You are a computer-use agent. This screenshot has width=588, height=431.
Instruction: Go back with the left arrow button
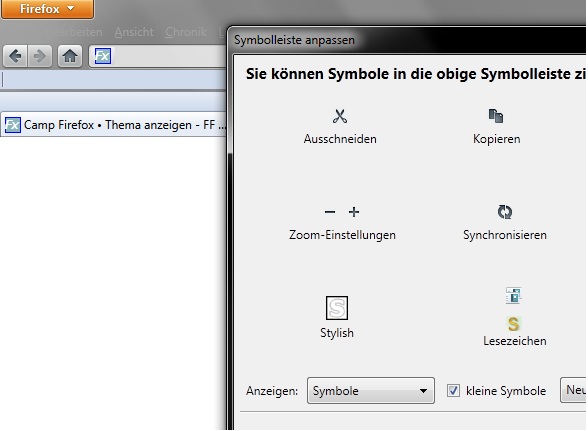point(15,56)
